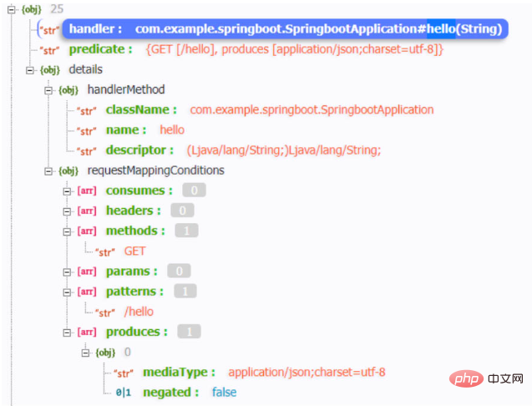Collapse the consumes array
This screenshot has height=406, width=532.
click(67, 191)
